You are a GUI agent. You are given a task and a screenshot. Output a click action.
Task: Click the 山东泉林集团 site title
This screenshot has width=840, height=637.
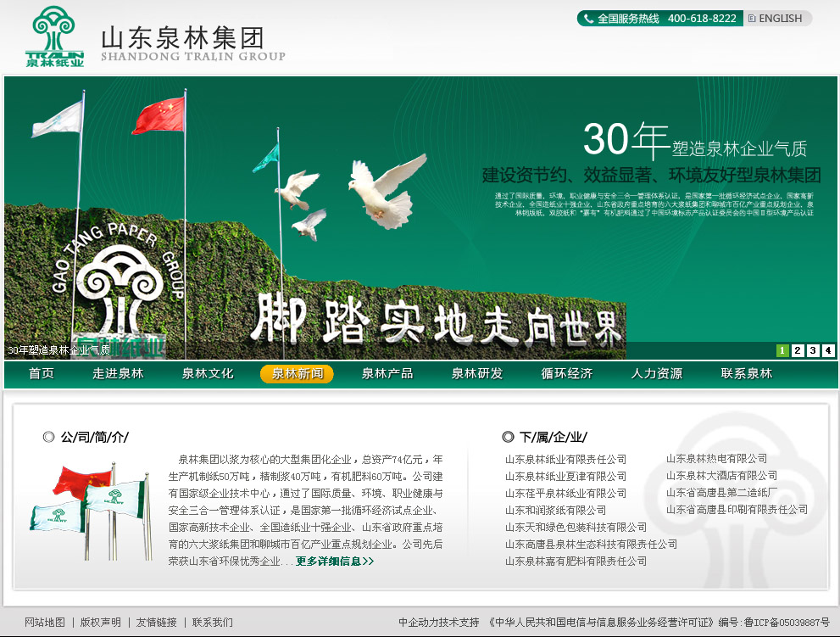183,38
